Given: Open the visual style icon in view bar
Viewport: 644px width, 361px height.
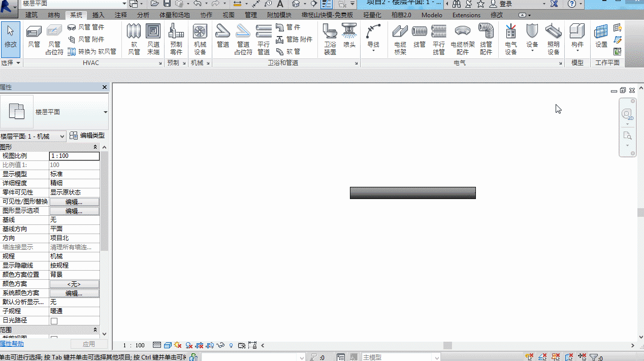Looking at the screenshot, I should (167, 345).
